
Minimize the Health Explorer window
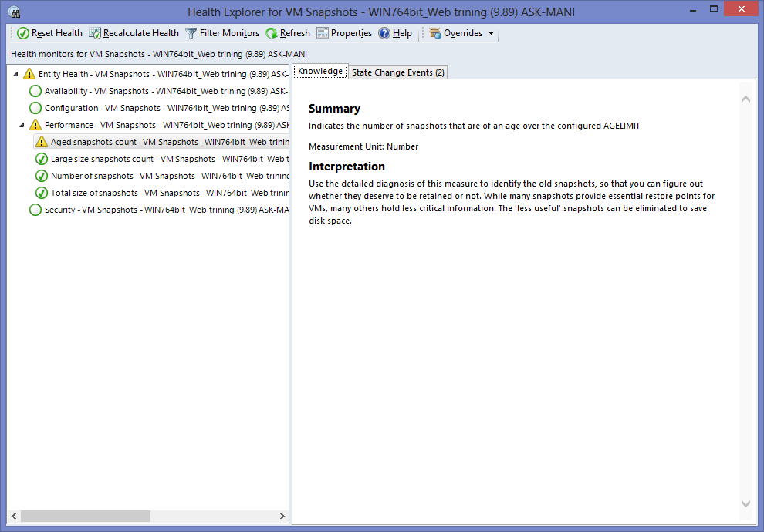click(x=693, y=10)
